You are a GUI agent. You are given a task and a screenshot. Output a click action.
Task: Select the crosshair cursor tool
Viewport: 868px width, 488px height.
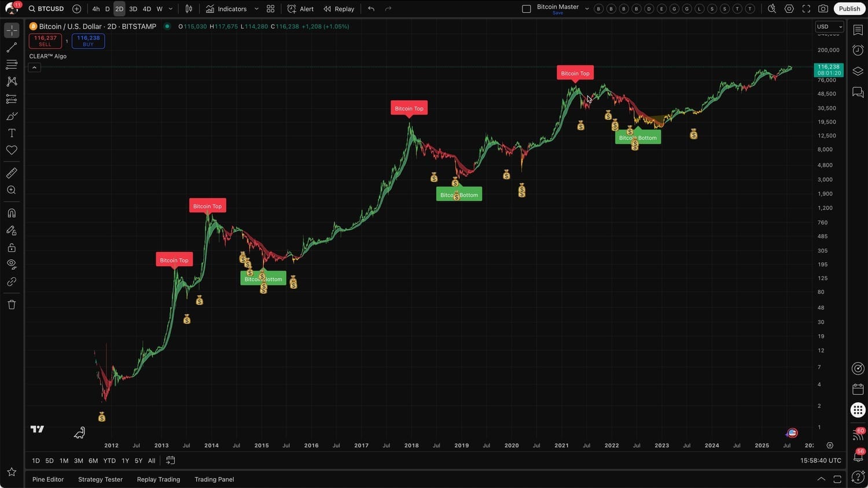(12, 30)
